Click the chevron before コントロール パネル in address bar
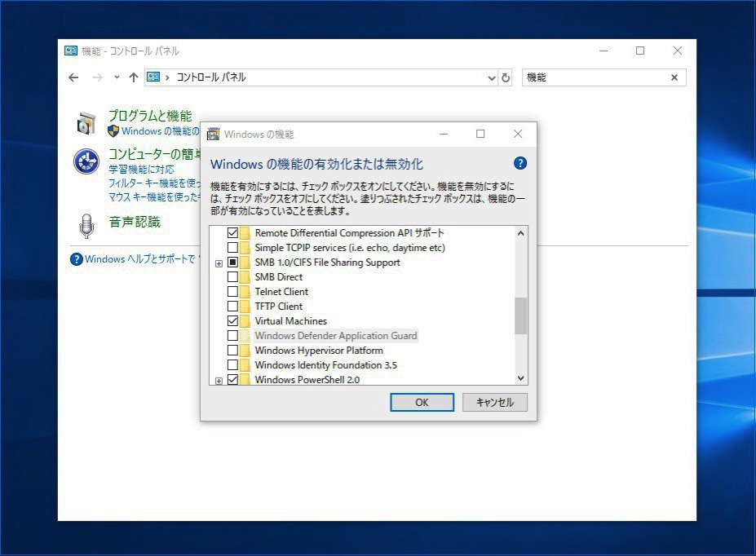The width and height of the screenshot is (756, 556). (167, 77)
